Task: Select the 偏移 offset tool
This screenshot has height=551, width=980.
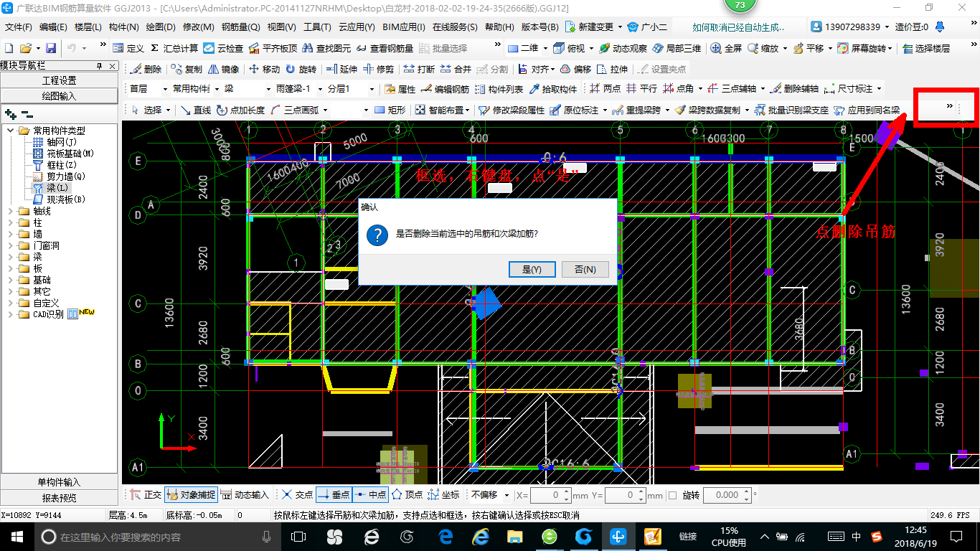Action: [x=576, y=70]
